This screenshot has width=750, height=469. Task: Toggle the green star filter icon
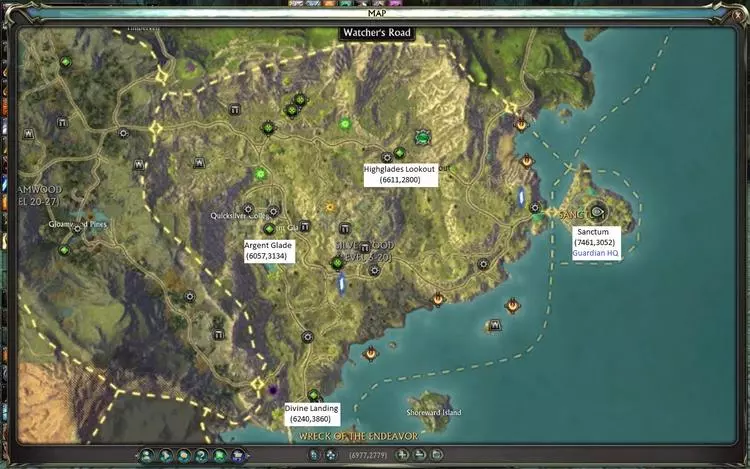point(220,456)
